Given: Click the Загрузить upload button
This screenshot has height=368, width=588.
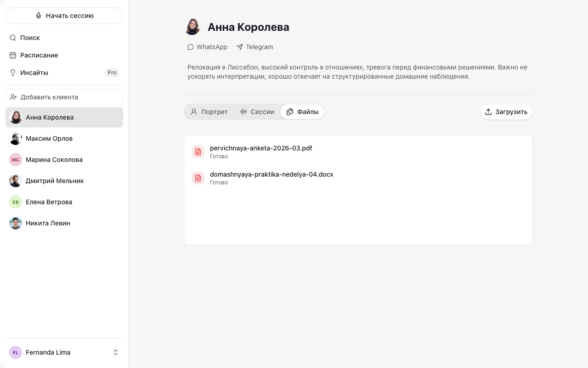Looking at the screenshot, I should click(506, 112).
